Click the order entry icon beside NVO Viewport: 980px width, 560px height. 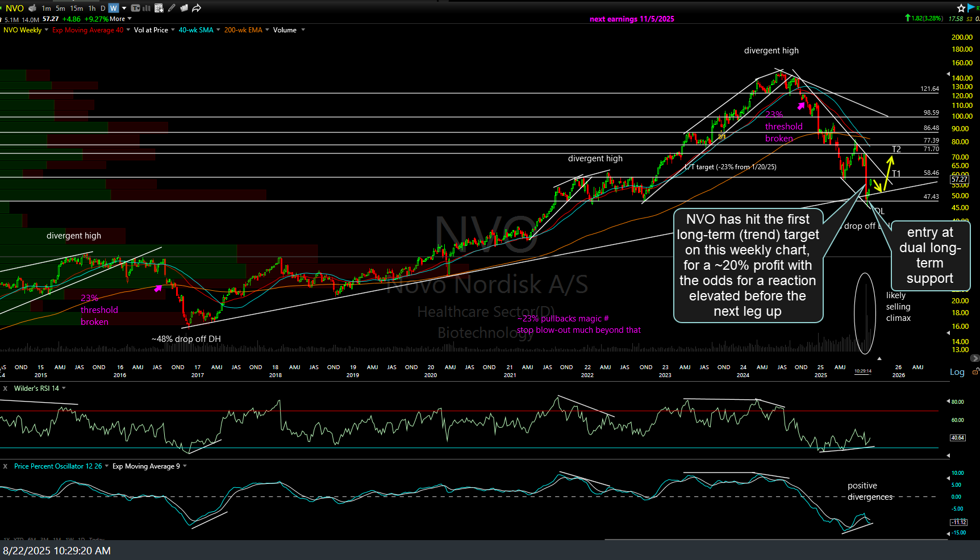tap(32, 8)
